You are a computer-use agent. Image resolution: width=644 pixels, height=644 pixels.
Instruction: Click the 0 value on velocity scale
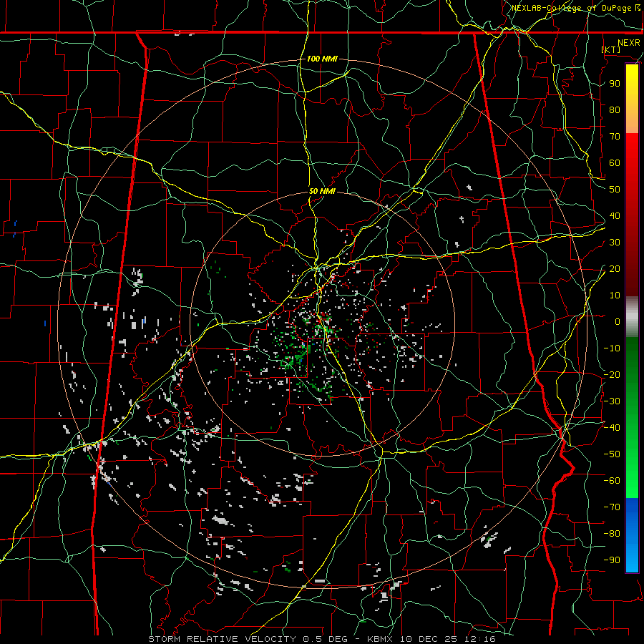(x=618, y=321)
